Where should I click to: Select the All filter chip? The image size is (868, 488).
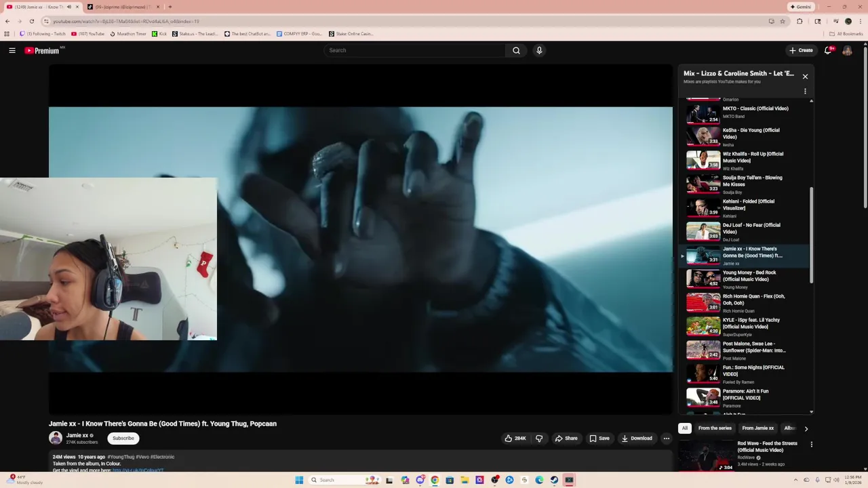[685, 428]
